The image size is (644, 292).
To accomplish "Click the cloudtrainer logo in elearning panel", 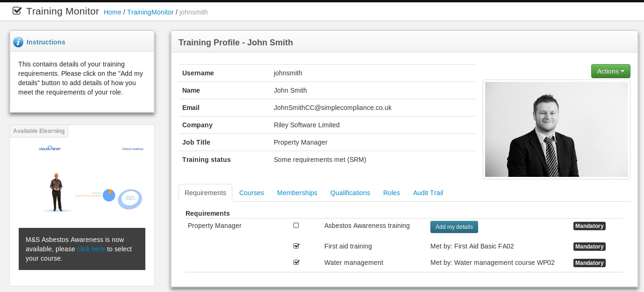I will pos(50,148).
